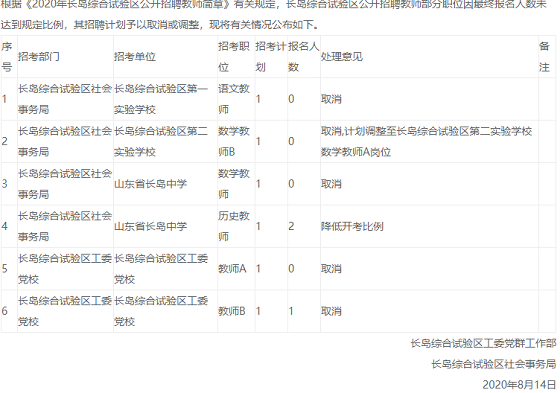This screenshot has width=560, height=393.
Task: Click registration count 2 in row 4
Action: [291, 226]
